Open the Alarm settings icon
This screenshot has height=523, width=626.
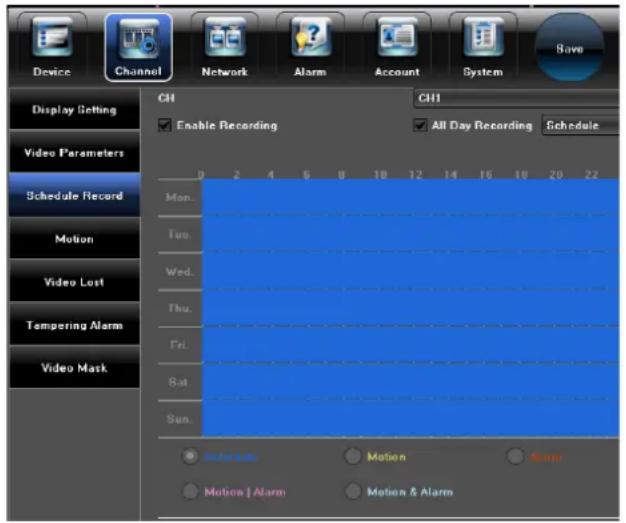tap(311, 47)
